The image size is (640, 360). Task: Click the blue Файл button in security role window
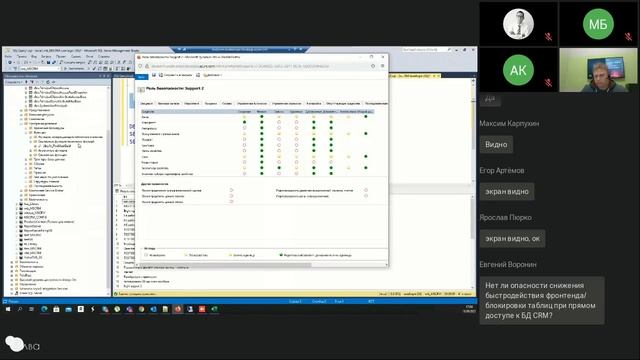pyautogui.click(x=142, y=76)
